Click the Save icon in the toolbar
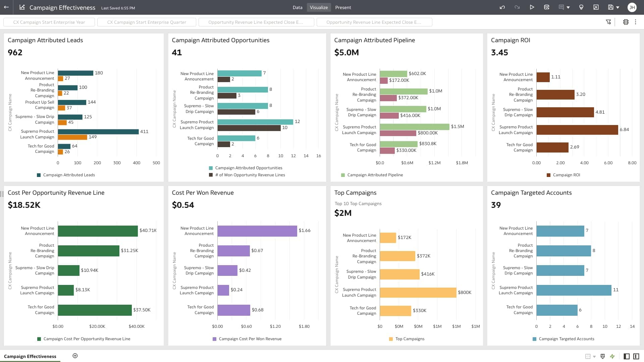Screen dimensions: 644x362 click(611, 7)
